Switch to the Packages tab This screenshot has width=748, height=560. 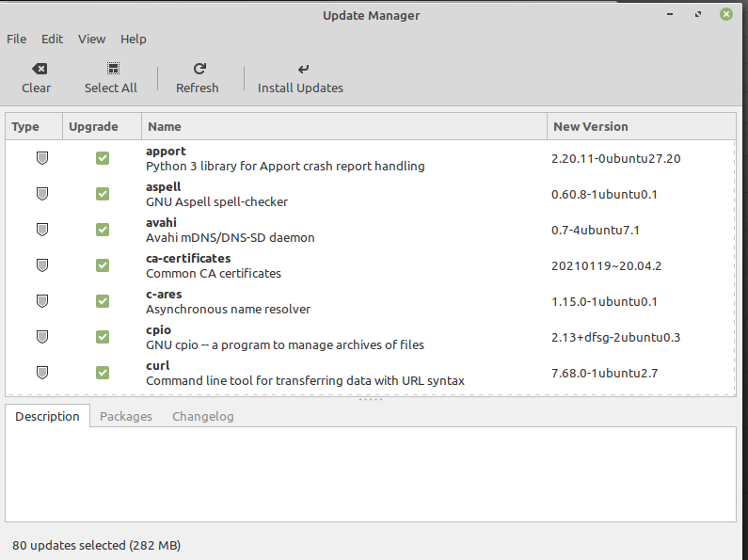126,416
